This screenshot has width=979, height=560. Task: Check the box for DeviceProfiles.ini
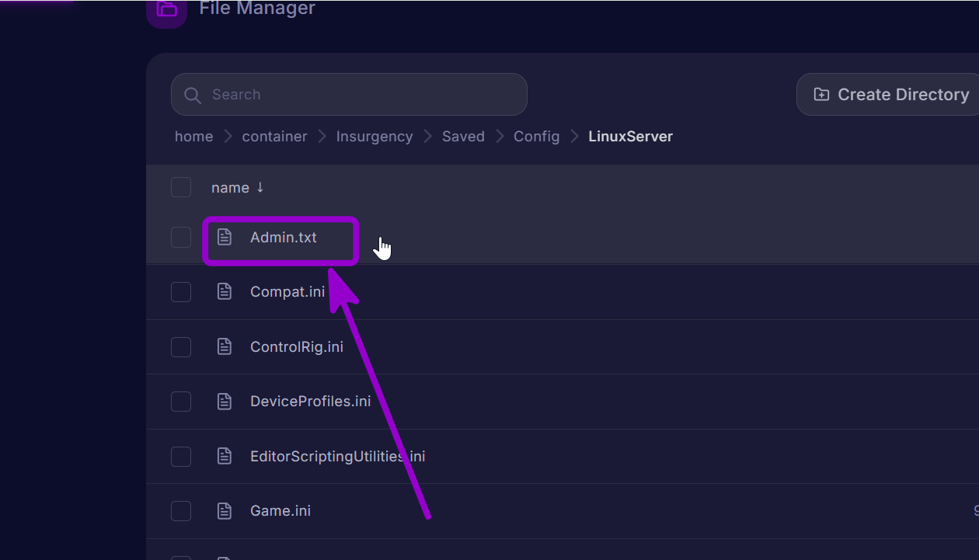(181, 401)
